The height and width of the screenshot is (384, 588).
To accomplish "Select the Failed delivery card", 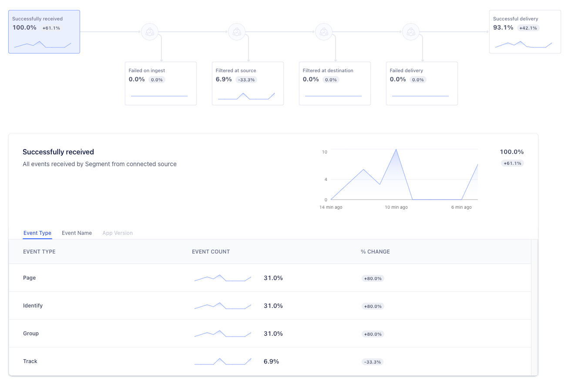I will pyautogui.click(x=421, y=83).
